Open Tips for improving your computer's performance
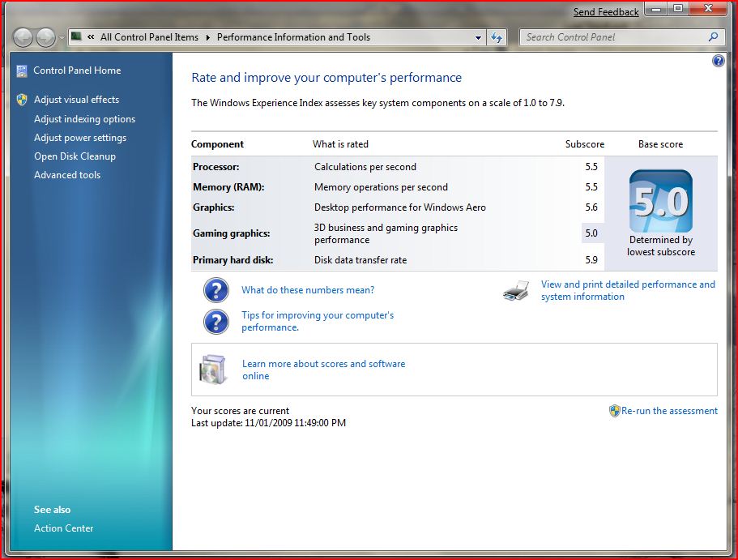738x560 pixels. (318, 321)
